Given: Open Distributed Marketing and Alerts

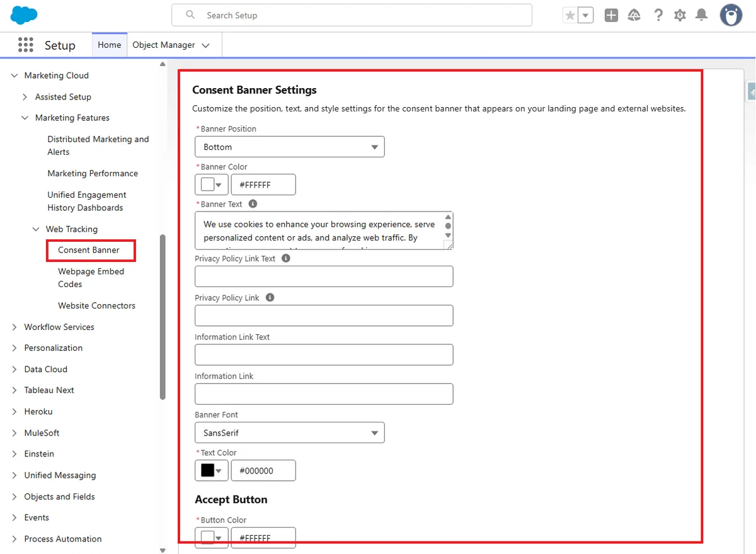Looking at the screenshot, I should tap(98, 145).
